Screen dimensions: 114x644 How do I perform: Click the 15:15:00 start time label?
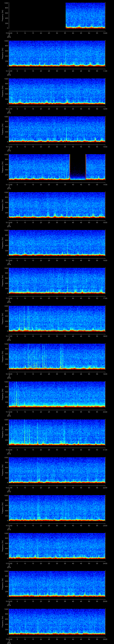[9, 260]
